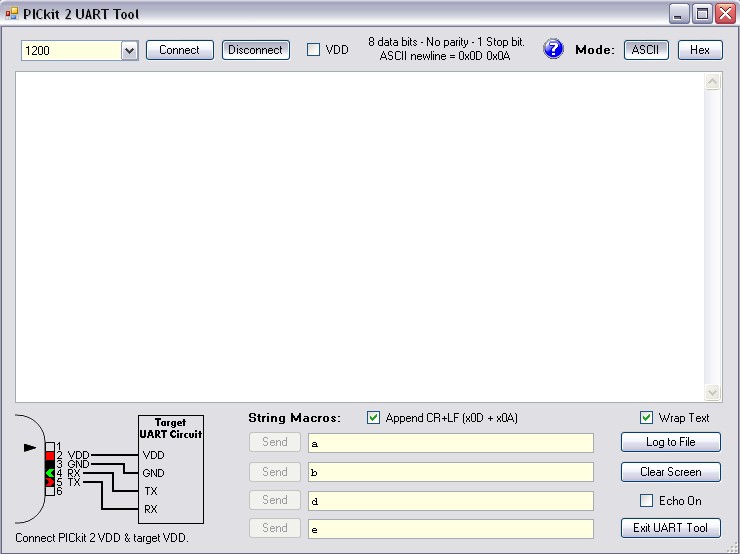Click the Exit UART Tool button
This screenshot has width=740, height=554.
coord(671,528)
